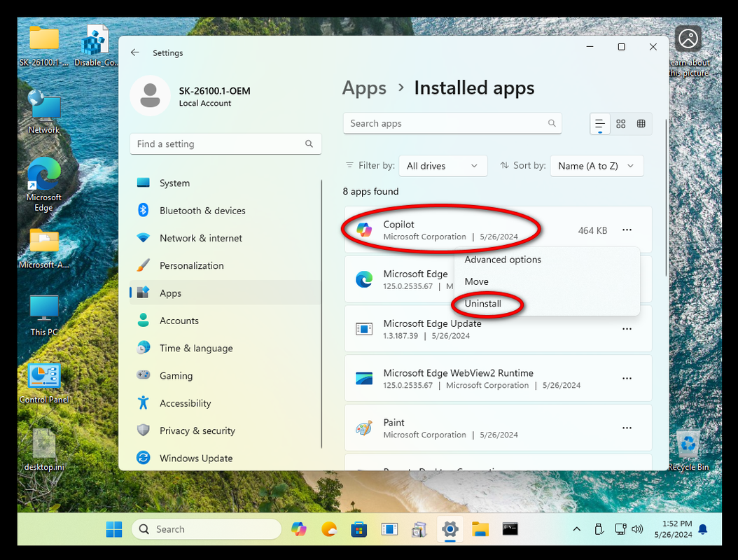Show hidden system tray icons
This screenshot has height=560, width=738.
point(576,529)
